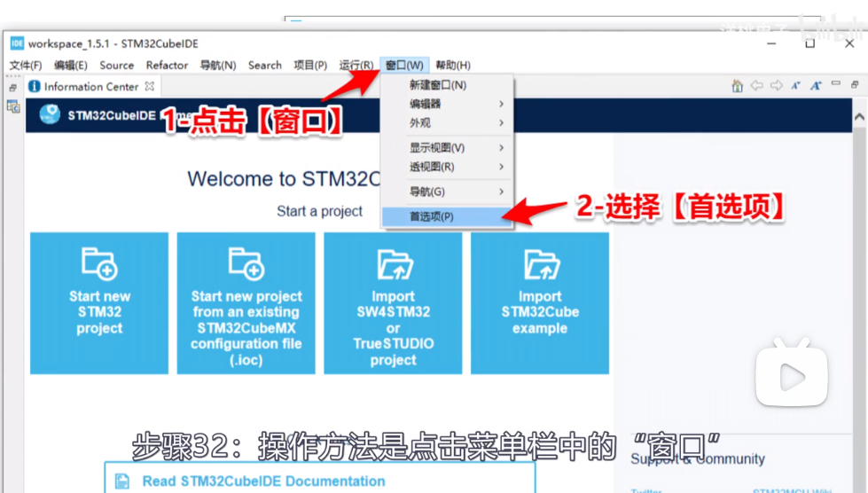Click the Home icon in toolbar
The image size is (868, 493).
tap(737, 86)
